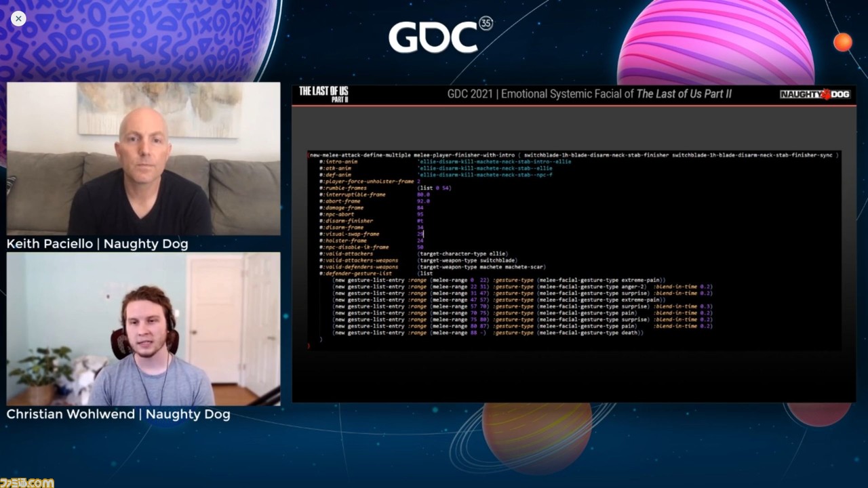Click the '#:defender-gesture-list' parameter
Viewport: 868px width, 488px height.
click(355, 273)
